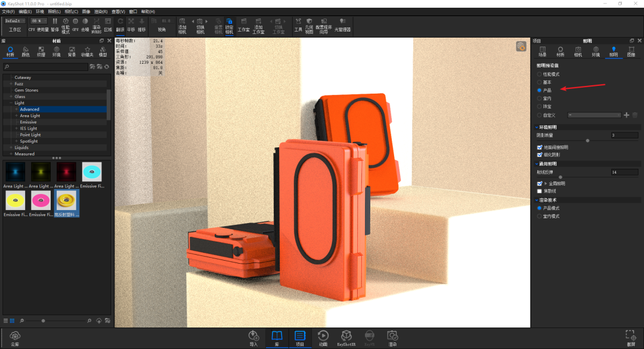Click the 添加相机 add camera toolbar icon
The image size is (644, 349).
point(182,24)
